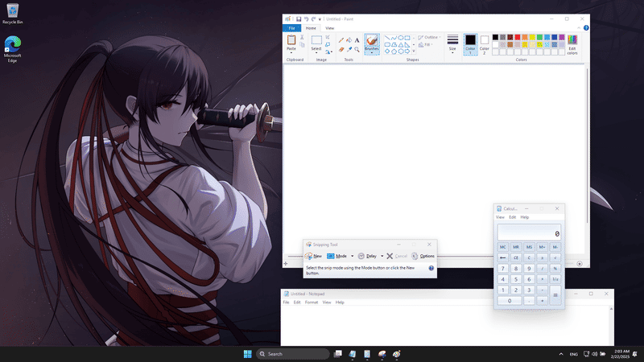Screen dimensions: 644x362
Task: Click the Save icon in Paint title bar
Action: click(299, 19)
